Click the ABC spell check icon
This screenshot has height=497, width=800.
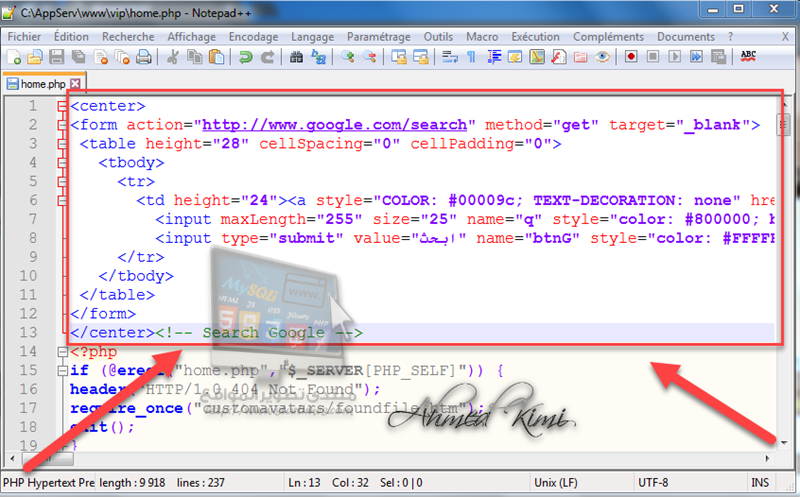coord(748,57)
